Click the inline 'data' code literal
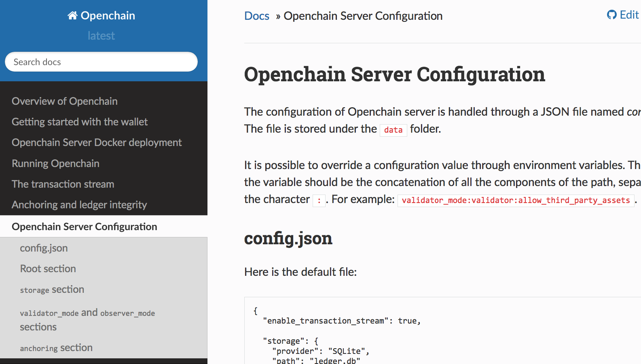This screenshot has height=364, width=641. pos(393,130)
